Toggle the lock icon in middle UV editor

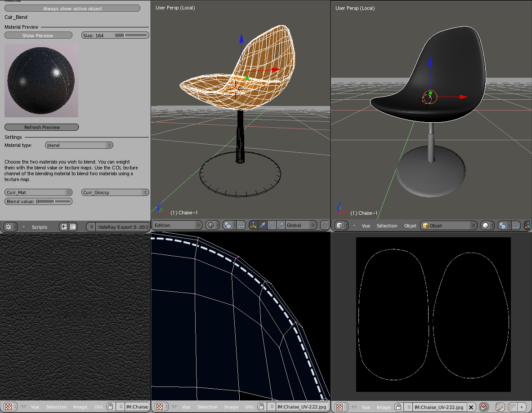click(x=261, y=407)
